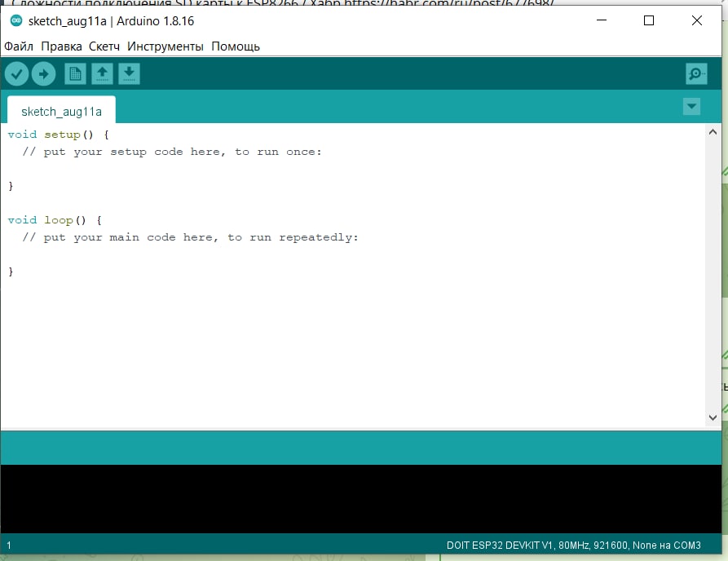Expand the tab options dropdown arrow
728x561 pixels.
pyautogui.click(x=692, y=106)
